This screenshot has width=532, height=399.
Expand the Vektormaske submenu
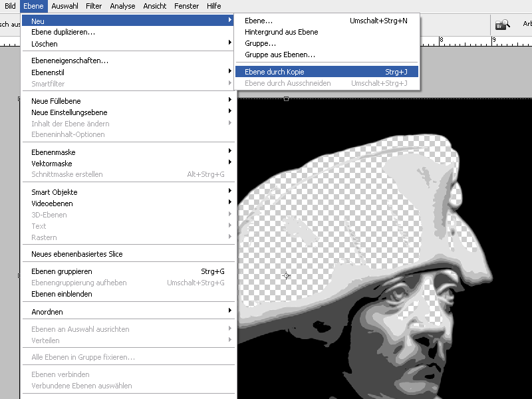tap(128, 164)
